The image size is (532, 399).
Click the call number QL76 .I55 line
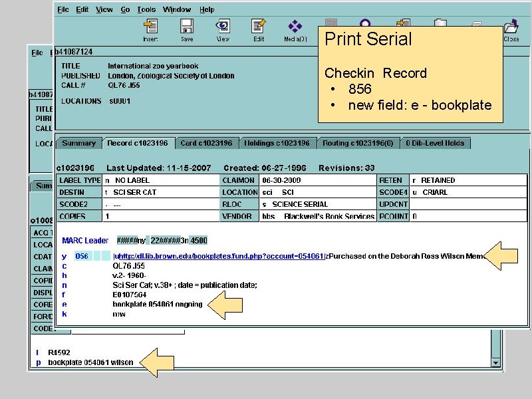click(128, 265)
